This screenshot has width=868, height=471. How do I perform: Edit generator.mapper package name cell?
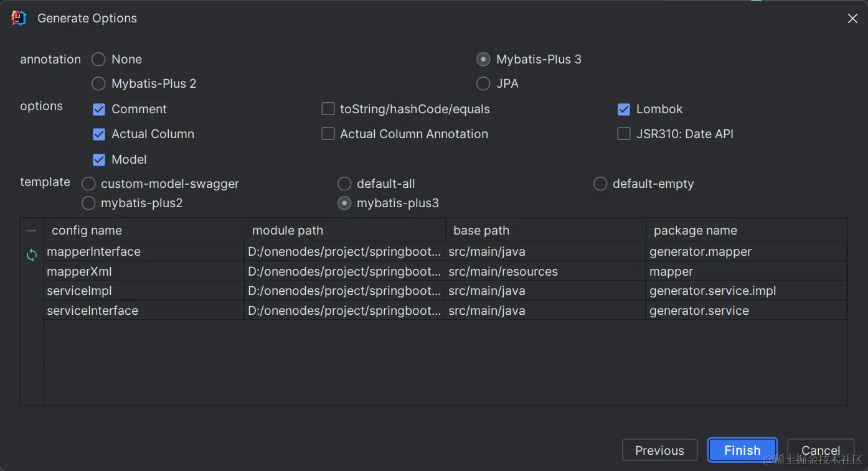pyautogui.click(x=747, y=251)
